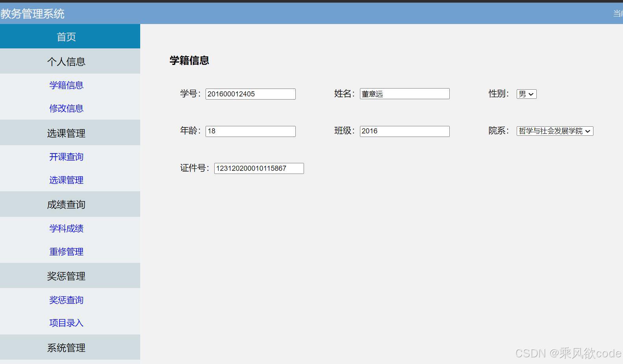Open the 院系 dropdown showing 哲学与社会发展学院
This screenshot has height=364, width=623.
(x=555, y=131)
